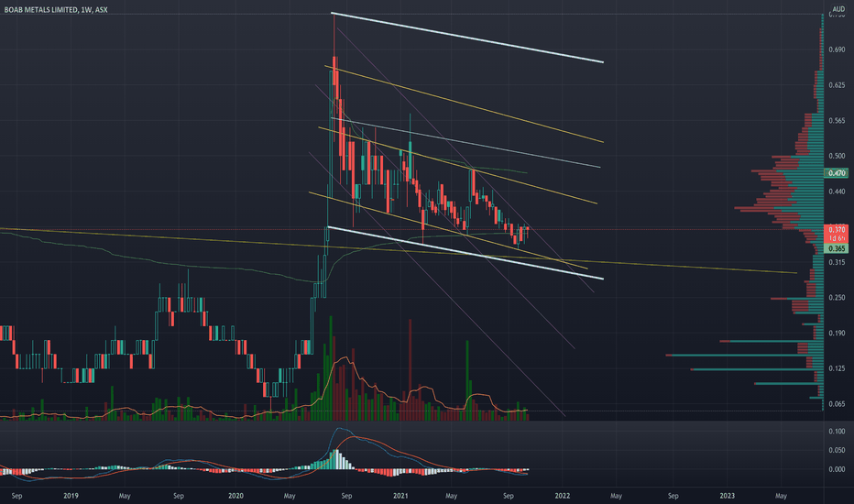Click the 0.100 MACD axis label
Image resolution: width=854 pixels, height=504 pixels.
[x=838, y=431]
